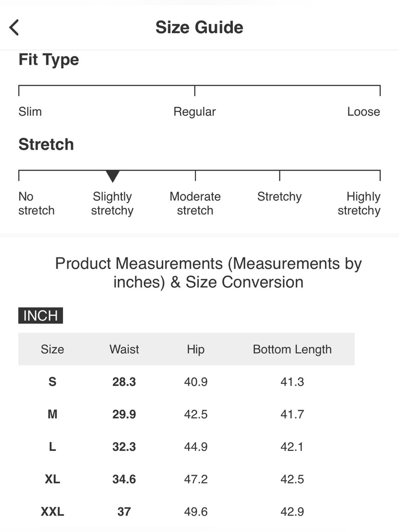Click the Stretch triangle marker

pyautogui.click(x=113, y=176)
